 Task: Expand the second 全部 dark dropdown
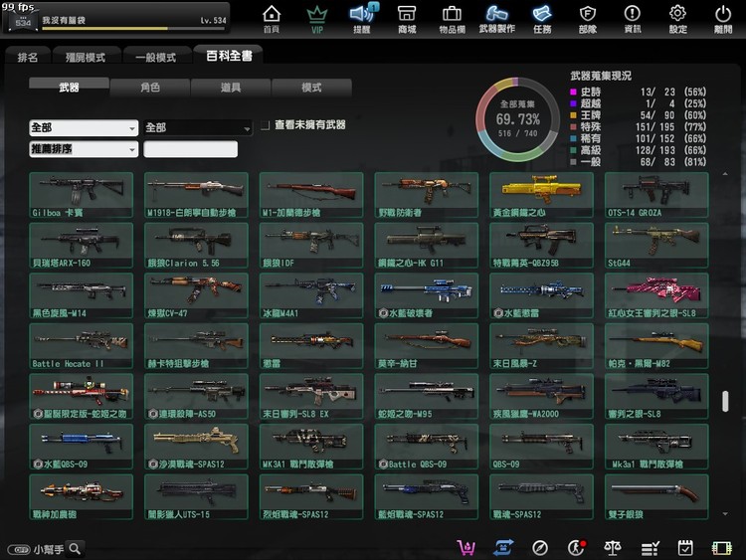197,128
